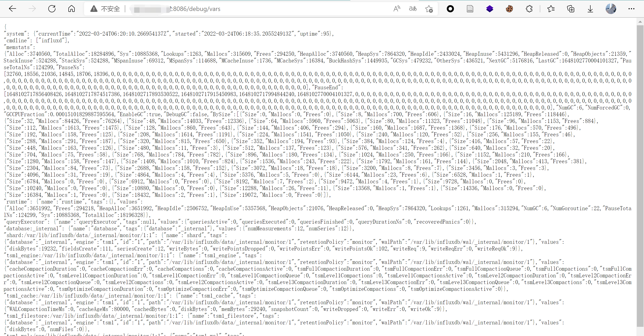Open the Favorites list
Screen dimensions: 644x336
coord(551,9)
